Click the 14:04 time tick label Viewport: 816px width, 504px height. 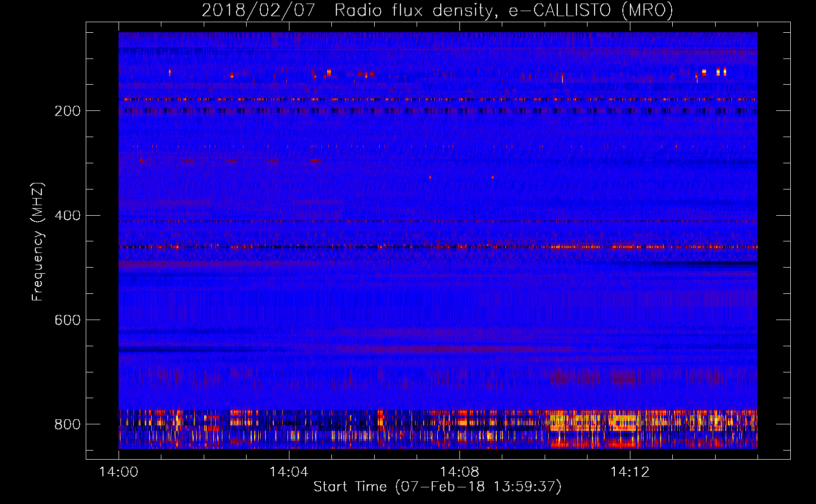pyautogui.click(x=288, y=472)
